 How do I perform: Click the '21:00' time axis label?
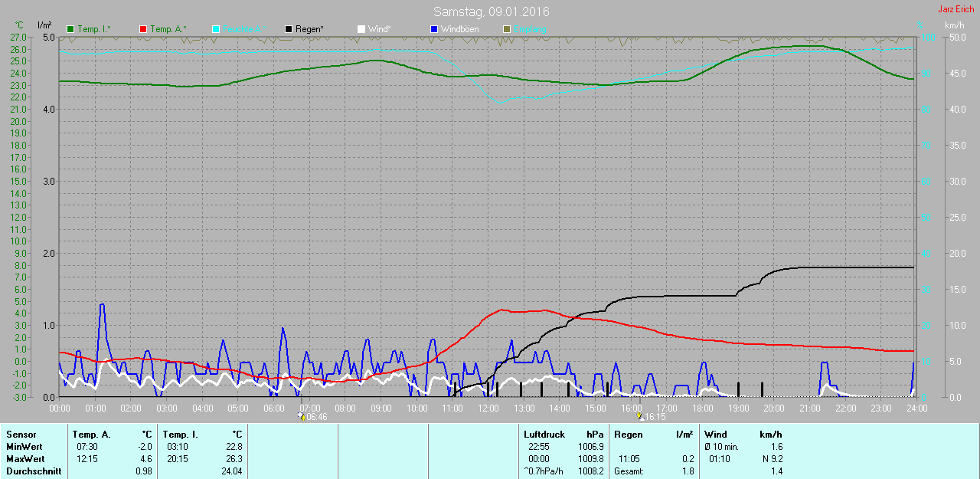point(809,408)
